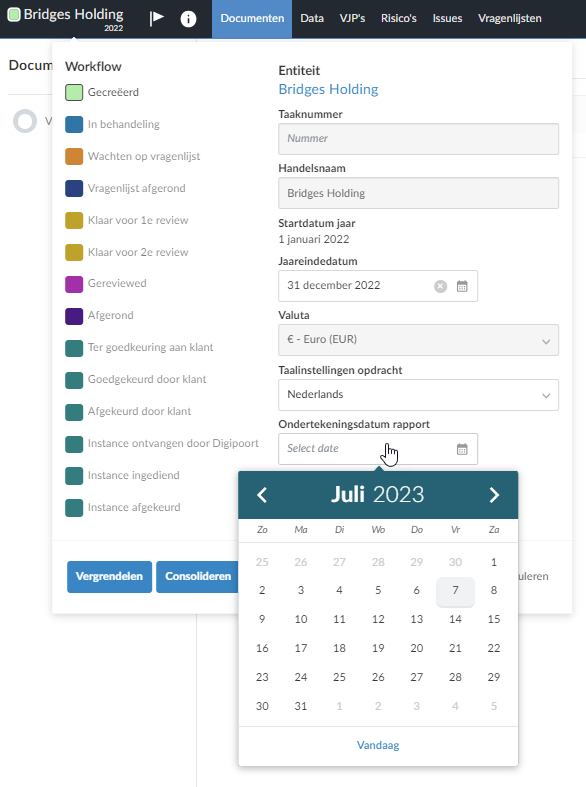Click calendar icon in Ondertekeningsdatum rapport field

pos(462,449)
